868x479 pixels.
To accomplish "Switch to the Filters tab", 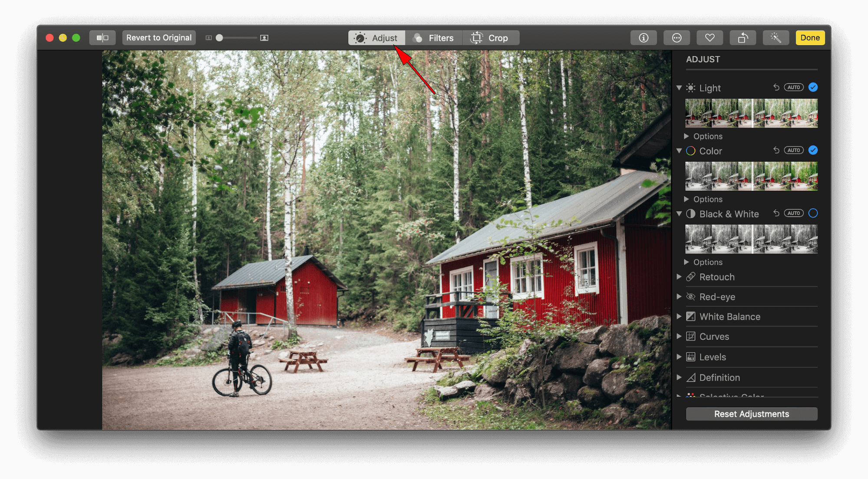I will (434, 38).
